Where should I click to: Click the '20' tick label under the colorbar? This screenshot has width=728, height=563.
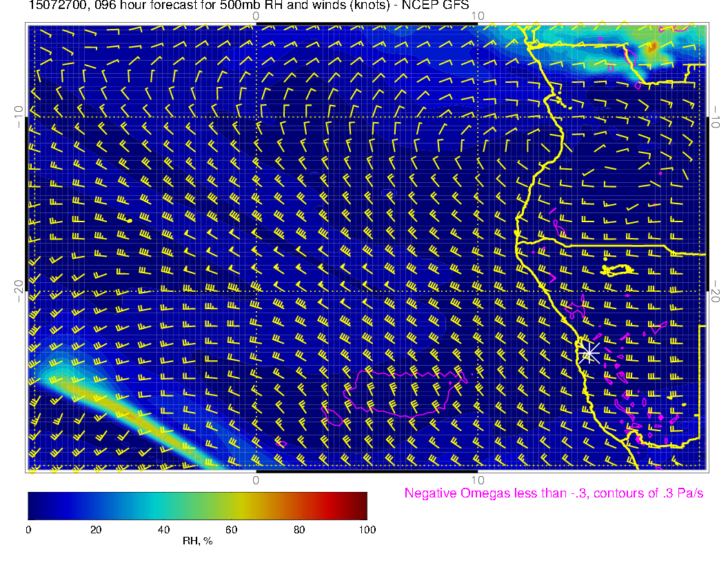[x=96, y=530]
